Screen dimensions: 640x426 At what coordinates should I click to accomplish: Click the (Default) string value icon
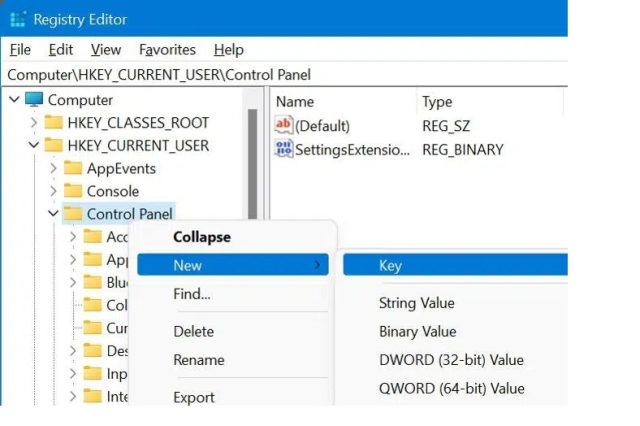[284, 125]
